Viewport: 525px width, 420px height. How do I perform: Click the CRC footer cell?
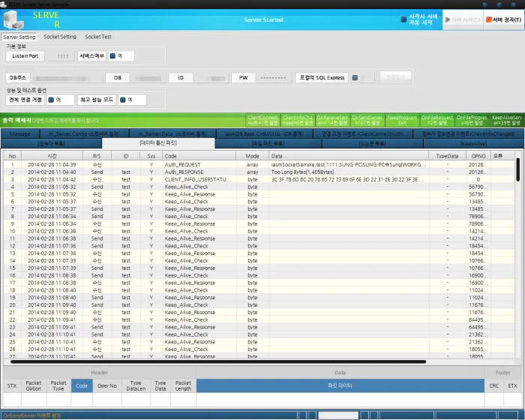pos(493,385)
